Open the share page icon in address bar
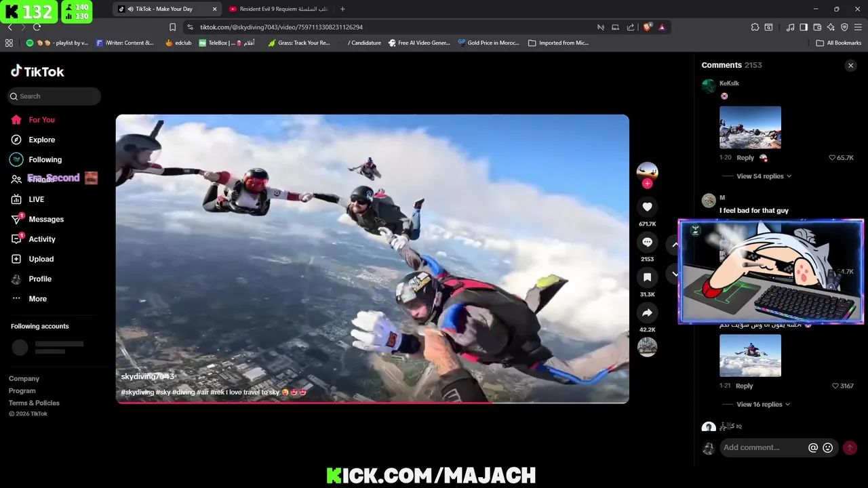The image size is (868, 488). pyautogui.click(x=631, y=27)
